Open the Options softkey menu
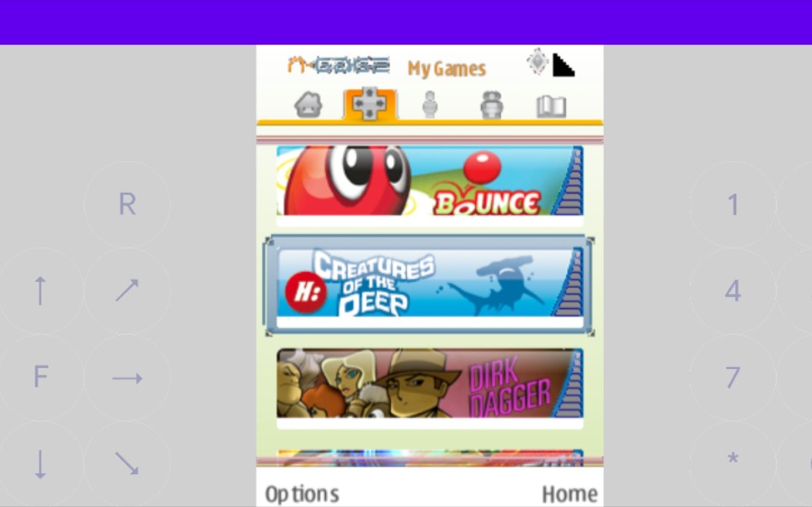This screenshot has height=507, width=812. [302, 494]
